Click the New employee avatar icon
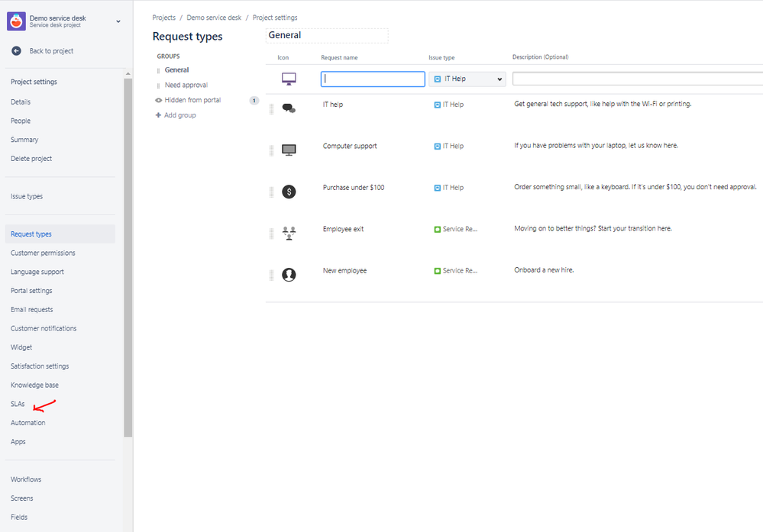The height and width of the screenshot is (532, 763). [x=289, y=275]
